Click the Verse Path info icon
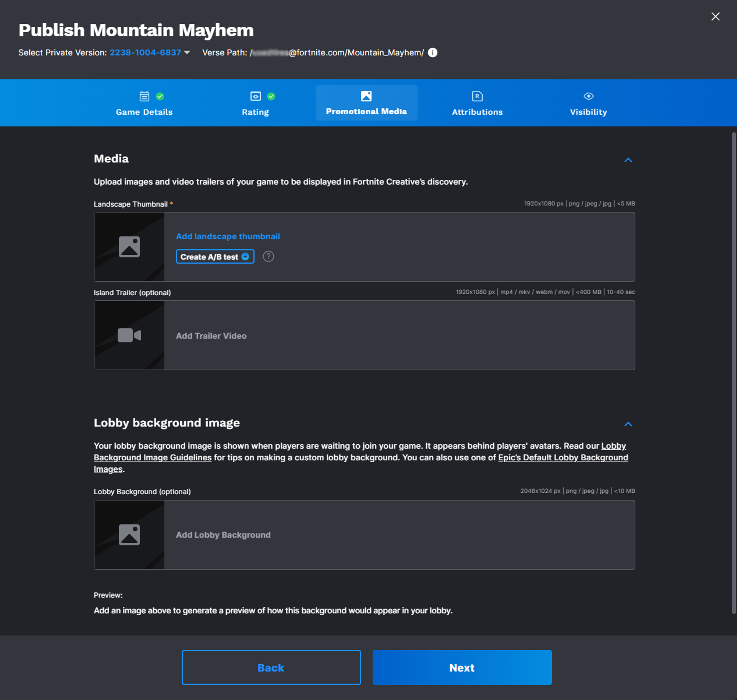737x700 pixels. (432, 53)
